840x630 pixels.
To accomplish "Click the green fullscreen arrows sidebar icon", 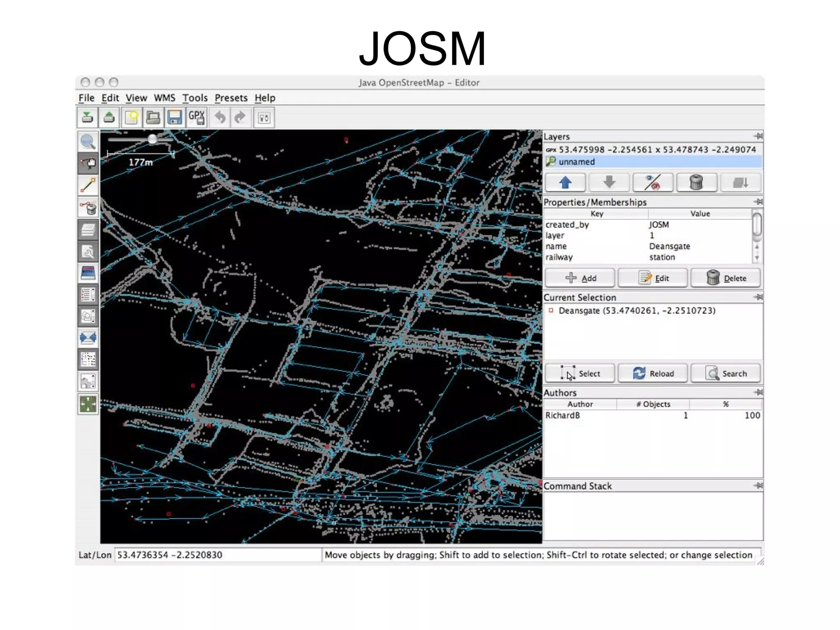I will [x=88, y=404].
